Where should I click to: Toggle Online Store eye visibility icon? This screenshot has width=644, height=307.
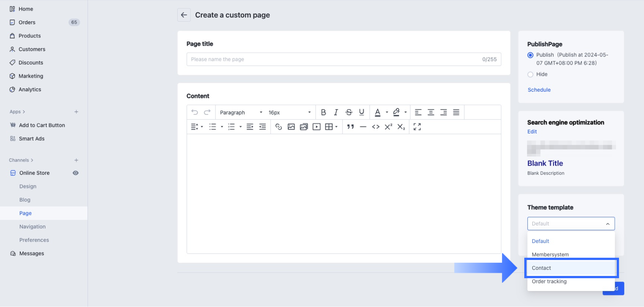(76, 173)
